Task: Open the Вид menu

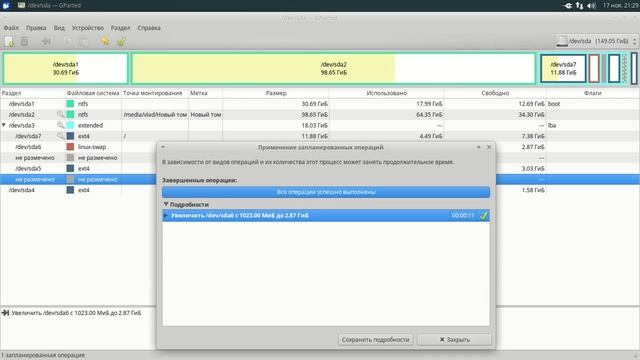Action: pos(59,28)
